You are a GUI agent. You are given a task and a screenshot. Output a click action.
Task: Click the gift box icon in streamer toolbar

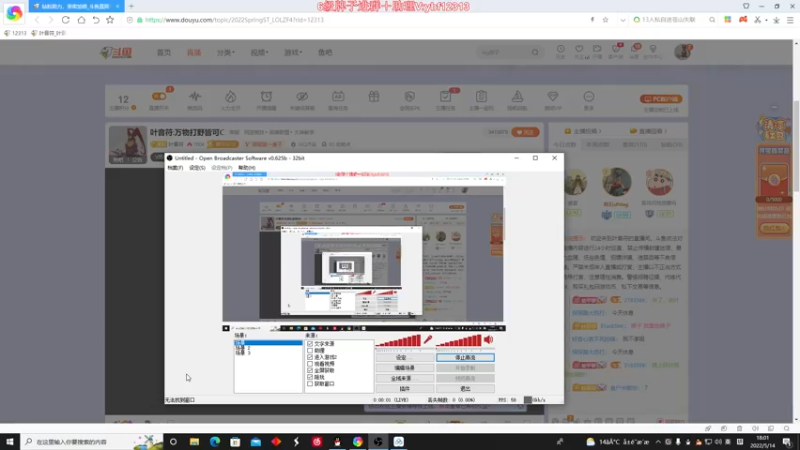pos(374,96)
